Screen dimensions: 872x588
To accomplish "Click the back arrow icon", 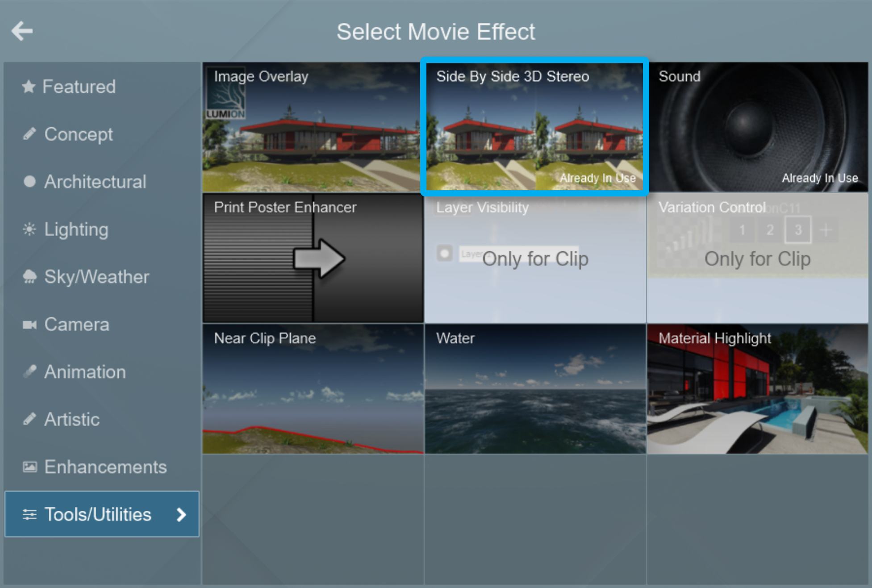I will coord(22,31).
